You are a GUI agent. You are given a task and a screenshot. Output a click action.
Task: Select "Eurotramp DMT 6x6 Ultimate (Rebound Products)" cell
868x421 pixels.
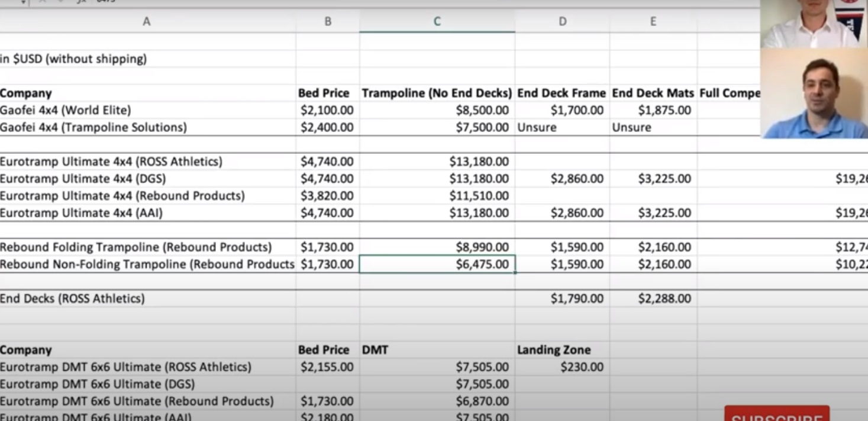pos(148,401)
